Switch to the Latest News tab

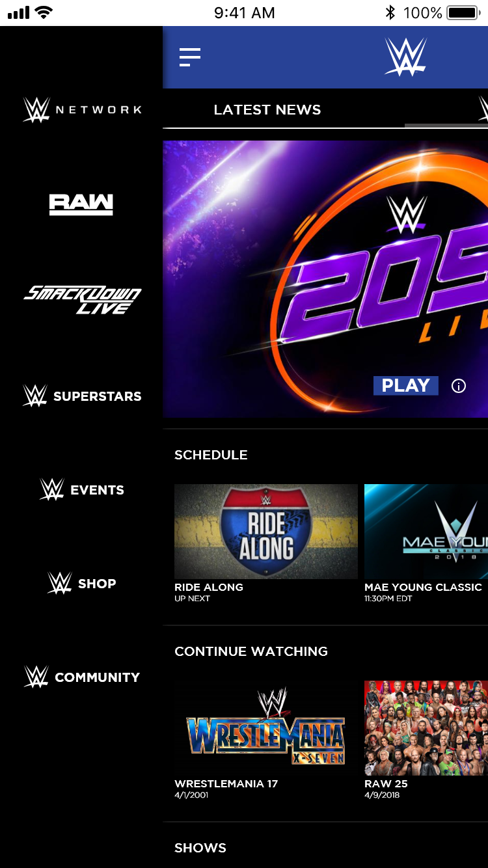(x=267, y=110)
